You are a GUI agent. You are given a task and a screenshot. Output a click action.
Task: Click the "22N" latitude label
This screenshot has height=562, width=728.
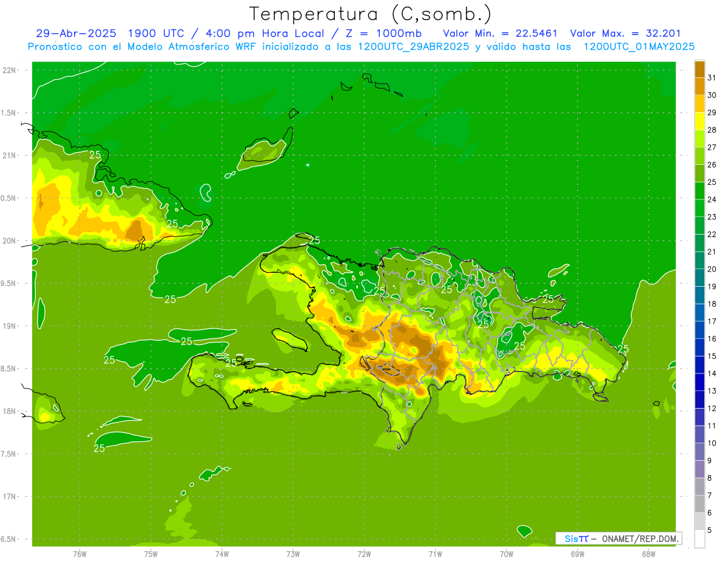click(10, 70)
